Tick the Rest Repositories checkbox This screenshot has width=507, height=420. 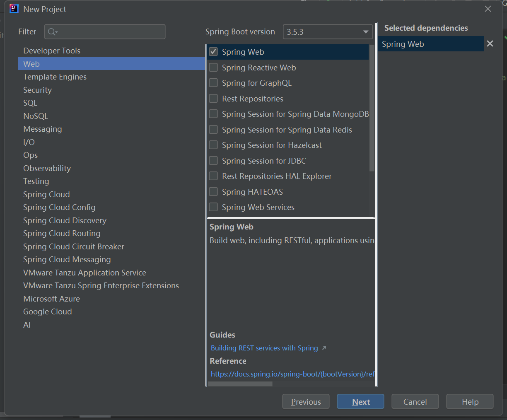[213, 98]
